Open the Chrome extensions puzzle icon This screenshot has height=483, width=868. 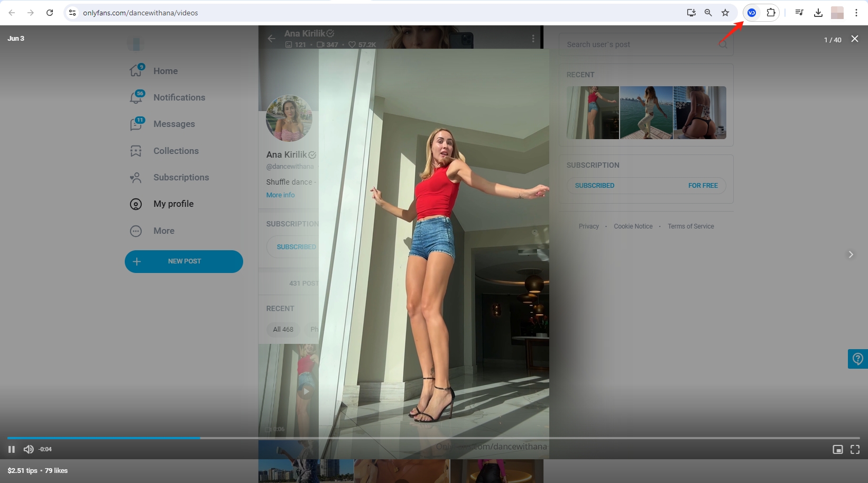click(x=771, y=12)
